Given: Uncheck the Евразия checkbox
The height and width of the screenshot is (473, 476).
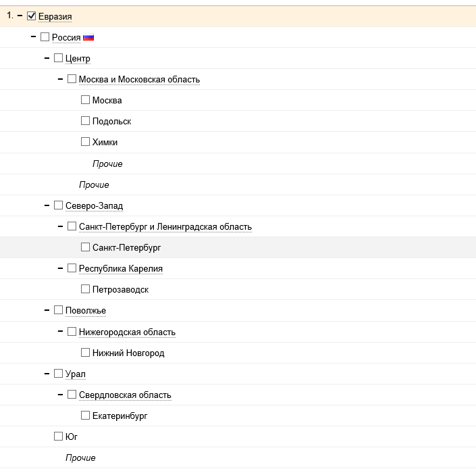Looking at the screenshot, I should 31,16.
